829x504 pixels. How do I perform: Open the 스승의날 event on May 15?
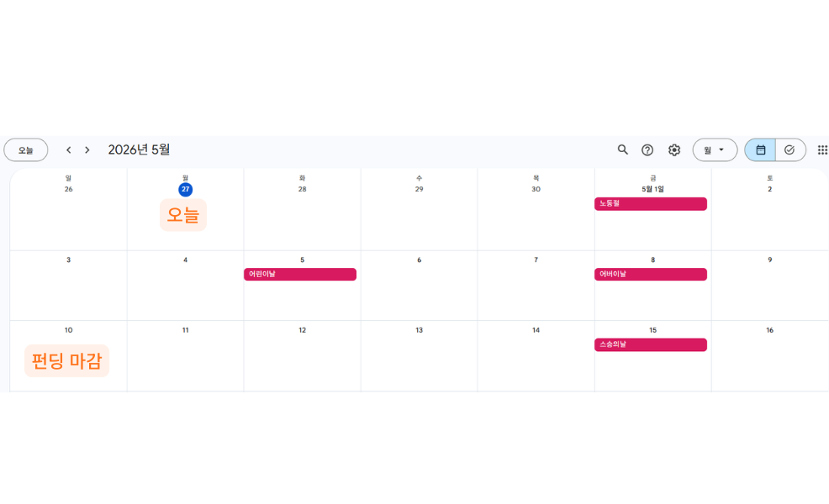[650, 344]
